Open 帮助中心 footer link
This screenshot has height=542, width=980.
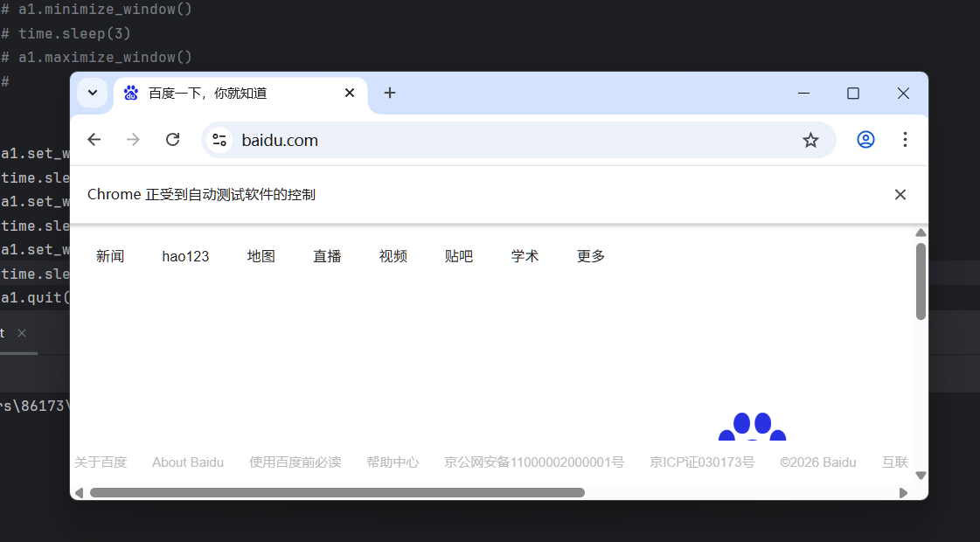coord(393,462)
